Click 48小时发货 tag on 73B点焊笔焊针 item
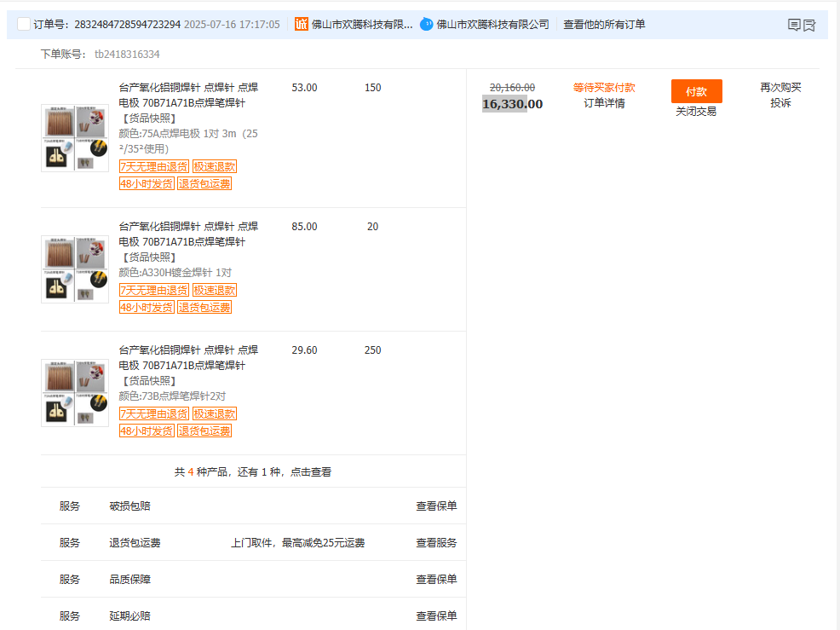The image size is (840, 630). [x=147, y=431]
